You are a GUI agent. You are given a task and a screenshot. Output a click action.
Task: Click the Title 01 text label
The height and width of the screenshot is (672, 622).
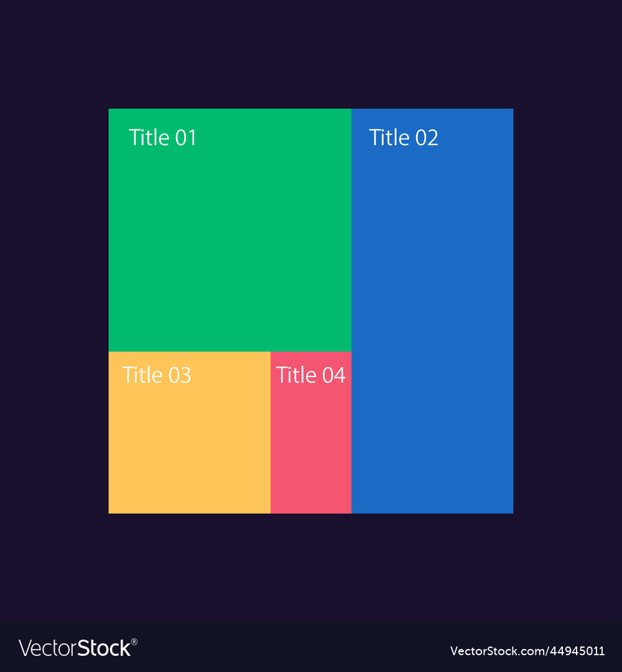click(162, 138)
